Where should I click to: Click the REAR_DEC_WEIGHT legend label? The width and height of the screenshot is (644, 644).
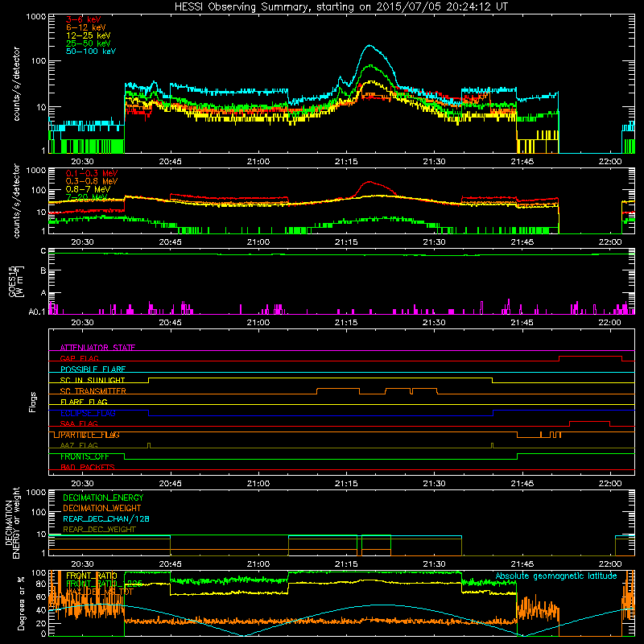[99, 530]
